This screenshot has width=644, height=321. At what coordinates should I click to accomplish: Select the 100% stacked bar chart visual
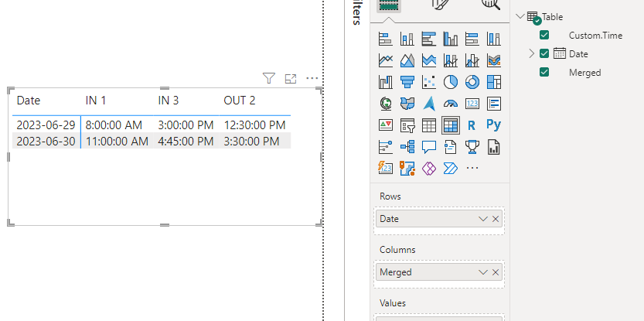(x=472, y=39)
